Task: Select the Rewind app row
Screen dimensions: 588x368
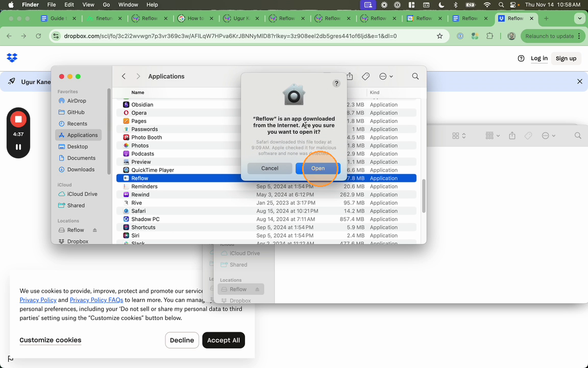Action: [x=266, y=195]
